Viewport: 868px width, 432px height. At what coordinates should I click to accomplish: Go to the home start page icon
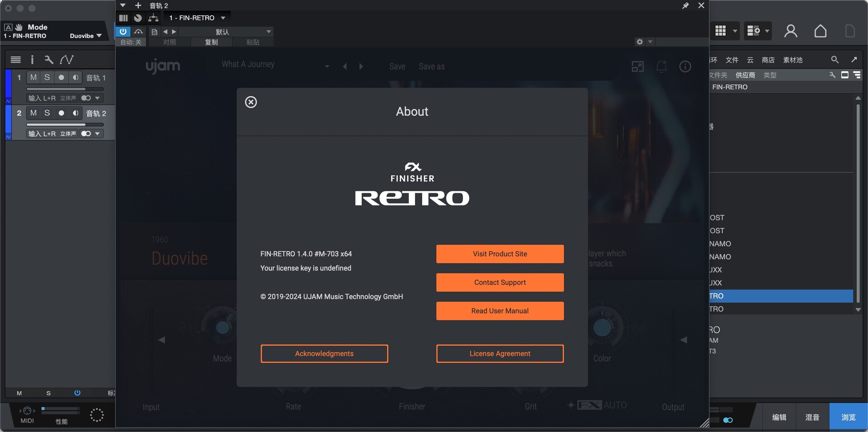point(821,31)
